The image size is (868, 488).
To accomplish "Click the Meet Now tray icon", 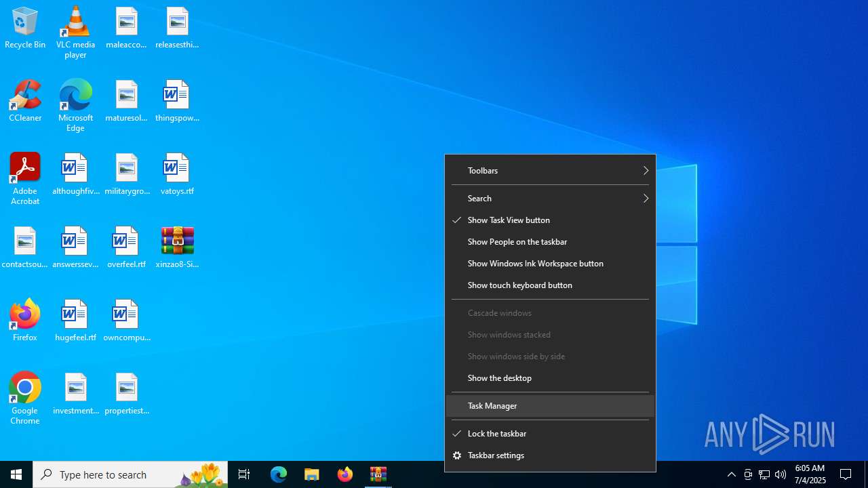I will (x=748, y=474).
